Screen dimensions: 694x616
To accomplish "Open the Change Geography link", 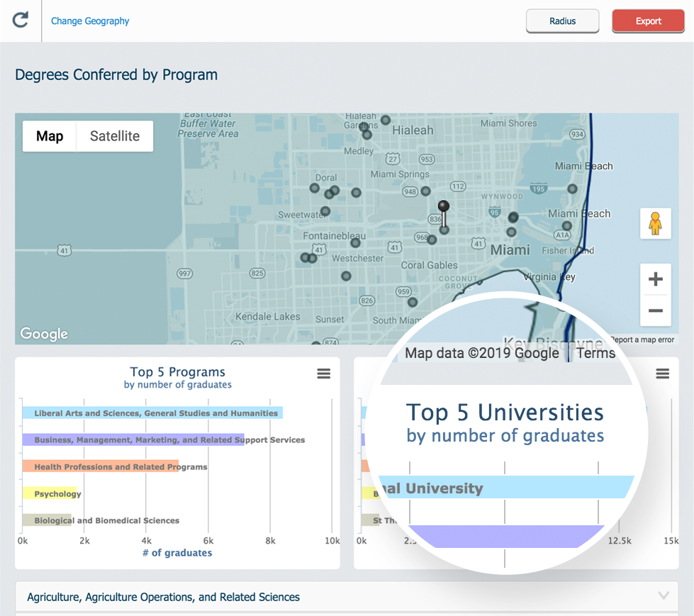I will click(x=90, y=21).
